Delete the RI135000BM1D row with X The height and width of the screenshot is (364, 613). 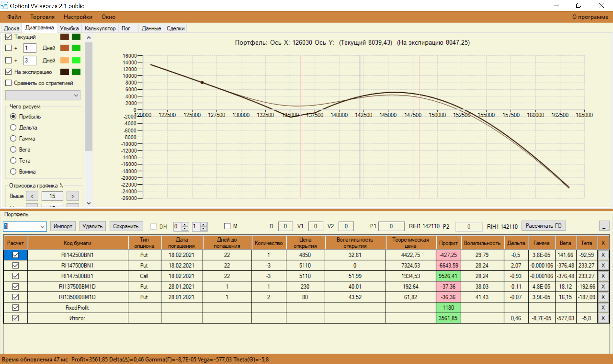click(x=603, y=297)
